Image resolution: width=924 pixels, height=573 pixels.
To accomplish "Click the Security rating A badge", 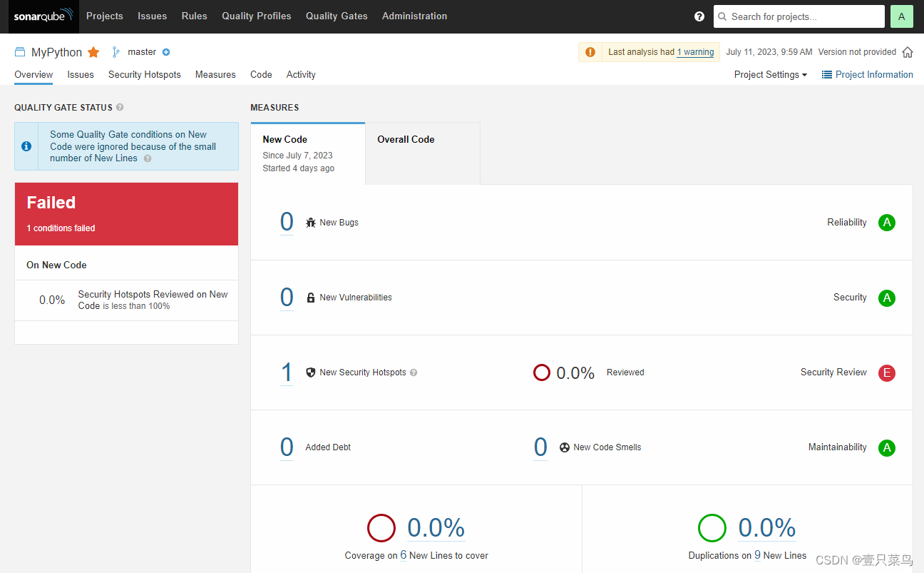I will coord(887,298).
